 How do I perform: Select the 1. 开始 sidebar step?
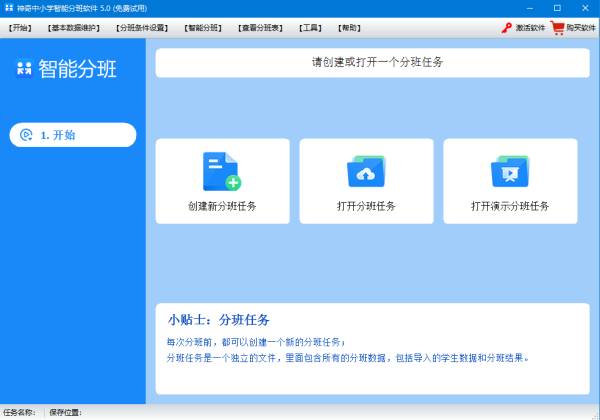(73, 135)
